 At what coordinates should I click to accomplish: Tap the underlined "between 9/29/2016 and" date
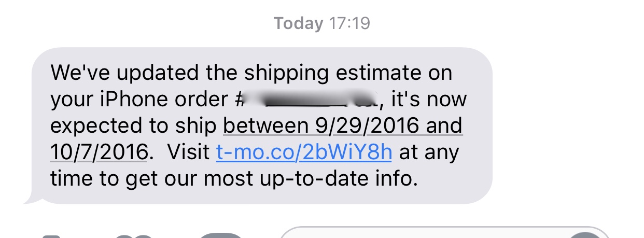point(343,126)
